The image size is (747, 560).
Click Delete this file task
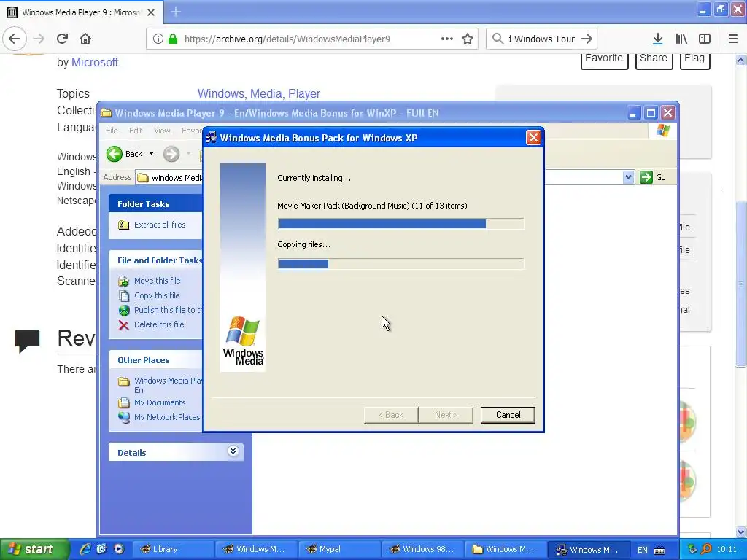click(158, 324)
